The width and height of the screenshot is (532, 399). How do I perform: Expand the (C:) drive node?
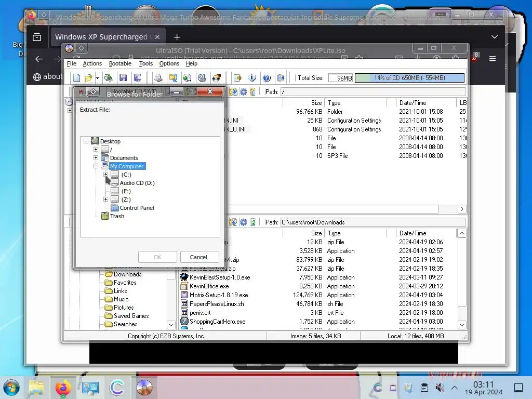click(106, 174)
